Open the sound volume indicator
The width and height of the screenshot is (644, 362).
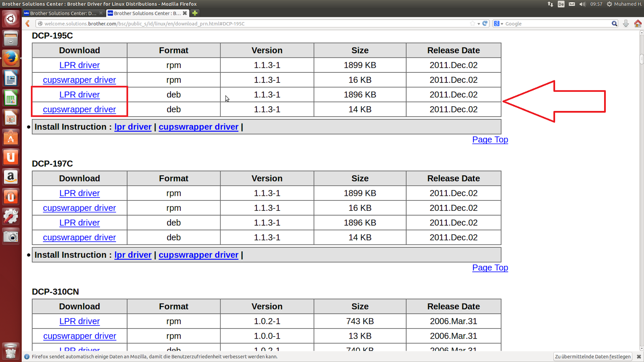582,4
